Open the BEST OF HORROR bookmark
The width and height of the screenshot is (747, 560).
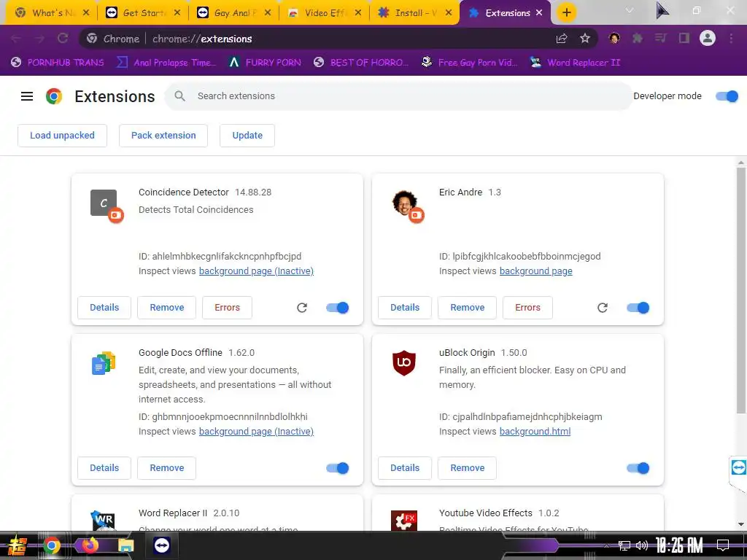click(361, 63)
